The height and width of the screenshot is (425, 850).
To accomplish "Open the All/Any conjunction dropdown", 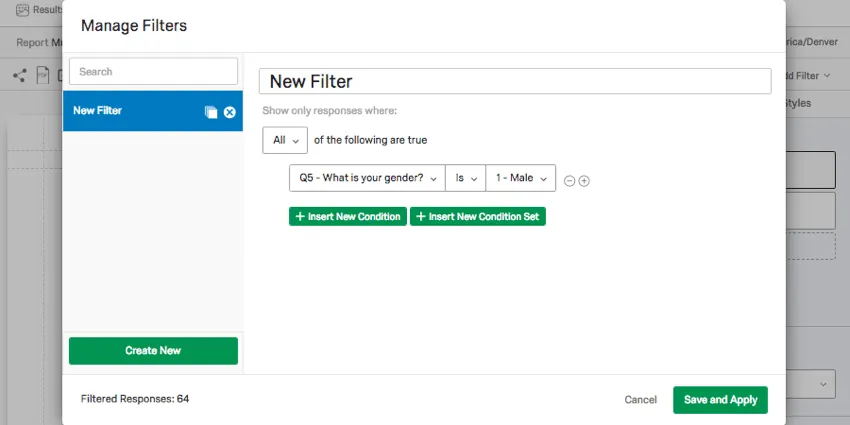I will point(284,140).
